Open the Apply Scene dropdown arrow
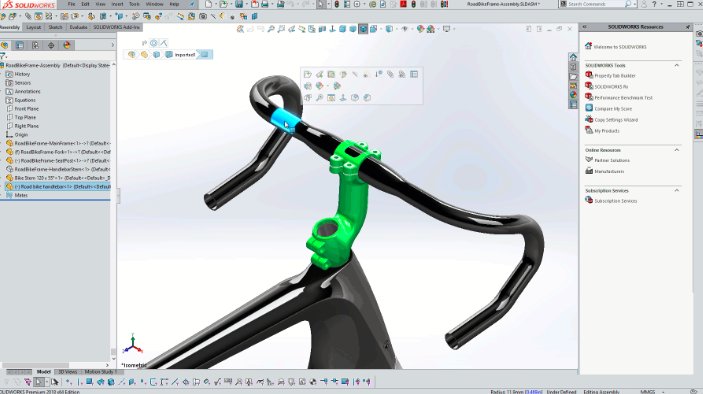Screen dimensions: 703x394 pos(437,29)
